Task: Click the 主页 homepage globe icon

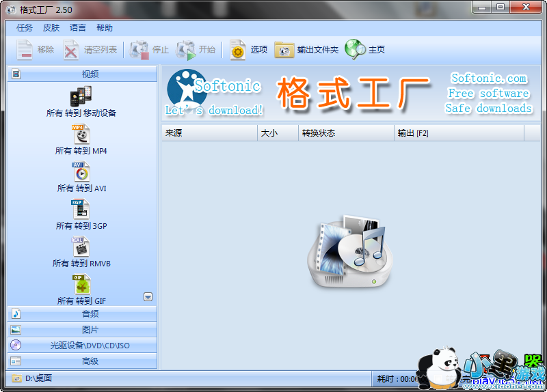Action: 355,49
